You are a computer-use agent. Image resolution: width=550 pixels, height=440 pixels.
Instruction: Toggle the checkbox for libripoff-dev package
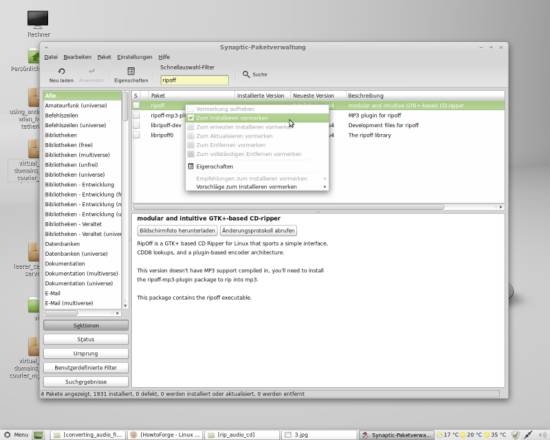click(136, 125)
